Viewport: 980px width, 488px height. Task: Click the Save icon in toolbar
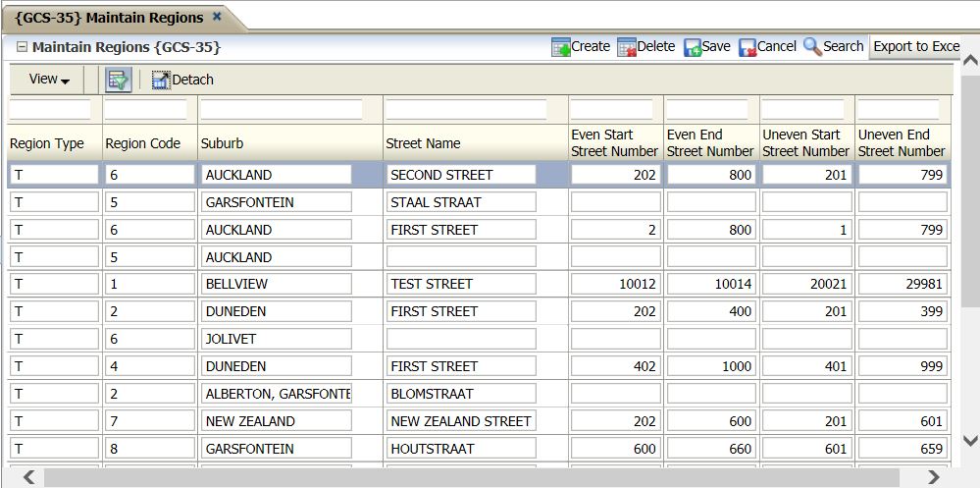point(693,47)
